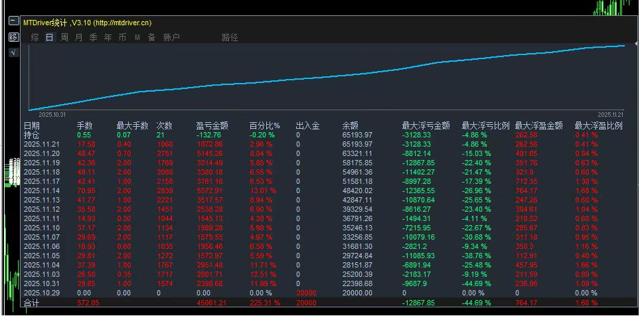Open the 币 currency tab

click(122, 37)
